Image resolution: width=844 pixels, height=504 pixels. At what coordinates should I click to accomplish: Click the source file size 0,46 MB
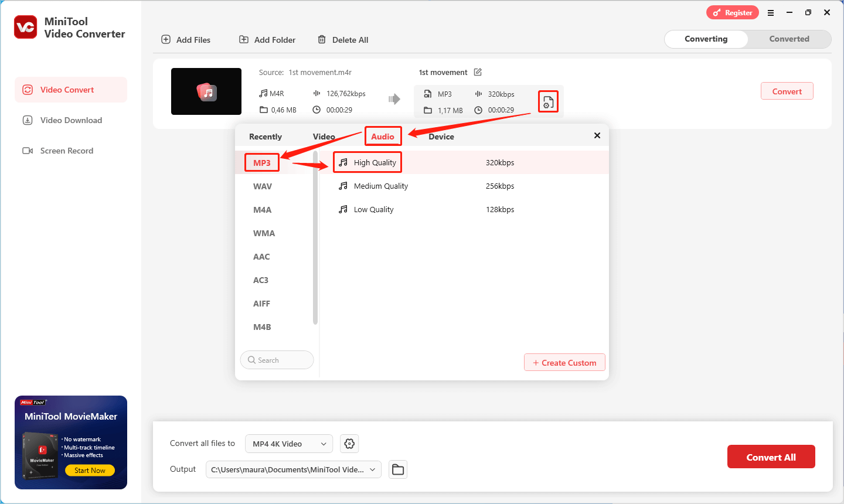click(x=284, y=110)
